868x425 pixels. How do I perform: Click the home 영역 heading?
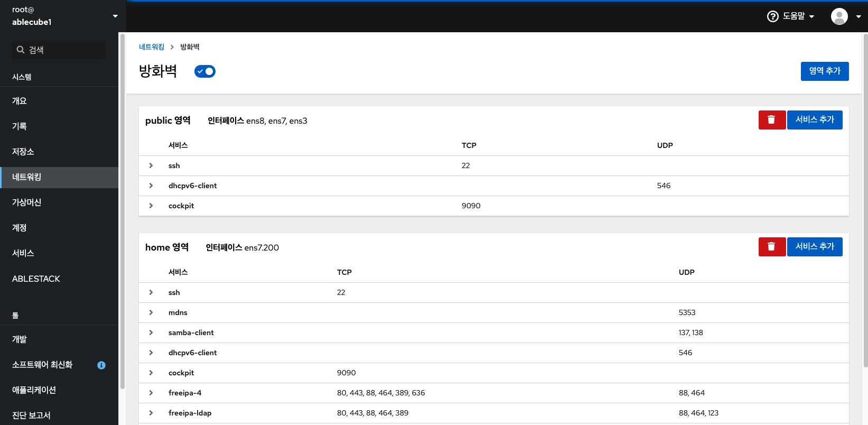click(167, 247)
